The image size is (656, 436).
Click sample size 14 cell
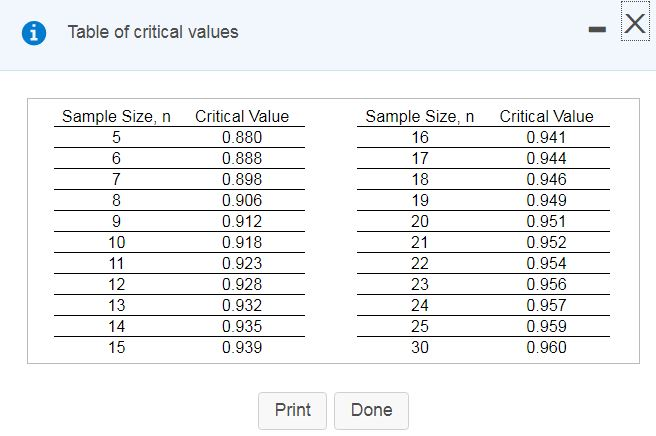(116, 326)
